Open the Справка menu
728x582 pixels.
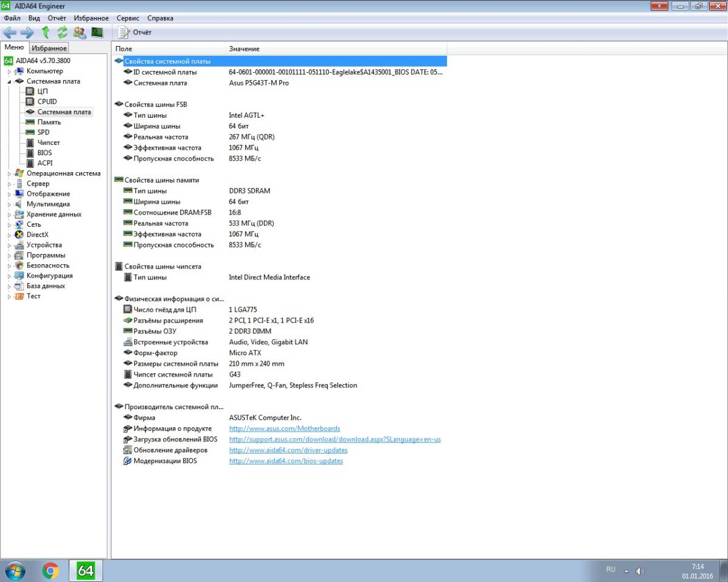[160, 18]
